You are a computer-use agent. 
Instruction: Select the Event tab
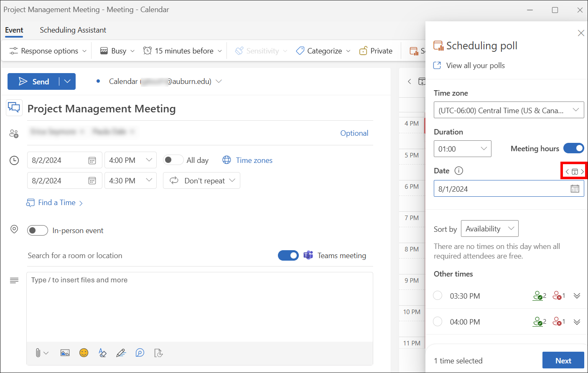[x=14, y=30]
